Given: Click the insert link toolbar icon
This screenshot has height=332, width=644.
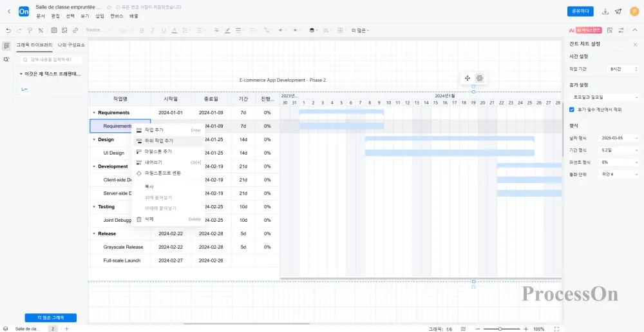Looking at the screenshot, I should pos(75,30).
